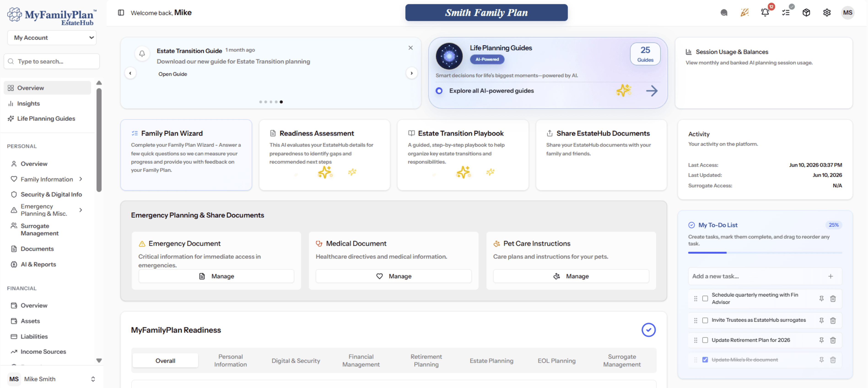Image resolution: width=868 pixels, height=388 pixels.
Task: Manage the Emergency Document
Action: coord(216,276)
